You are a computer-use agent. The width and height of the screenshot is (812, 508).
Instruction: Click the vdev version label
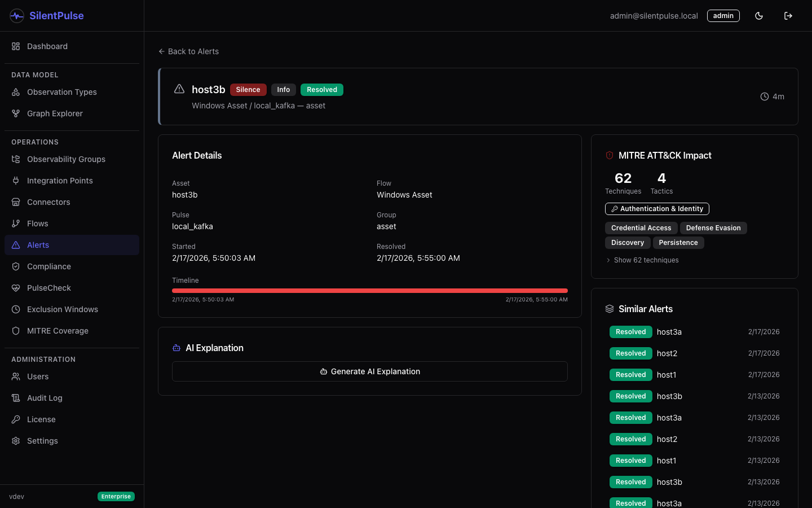(17, 497)
